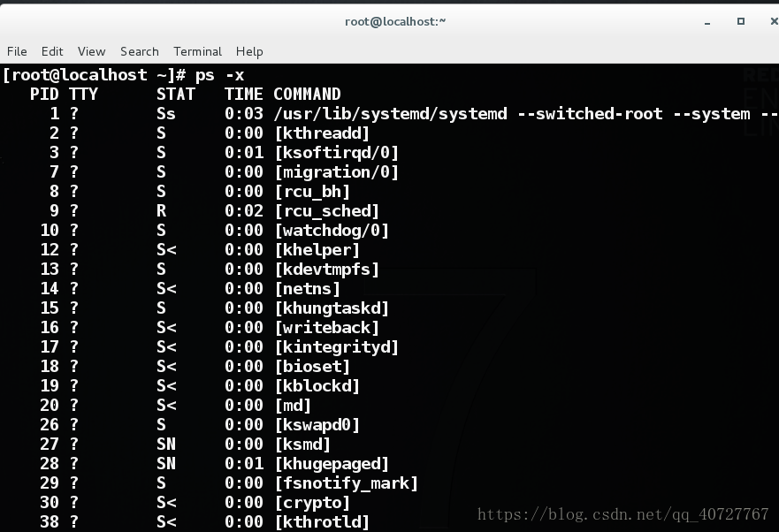Click the [bioset] process name
The image size is (779, 532).
pos(312,366)
